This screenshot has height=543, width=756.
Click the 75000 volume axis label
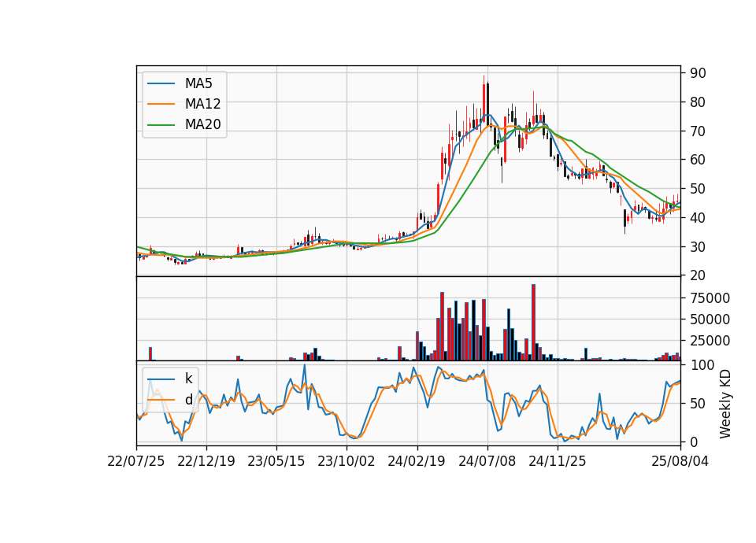(710, 298)
